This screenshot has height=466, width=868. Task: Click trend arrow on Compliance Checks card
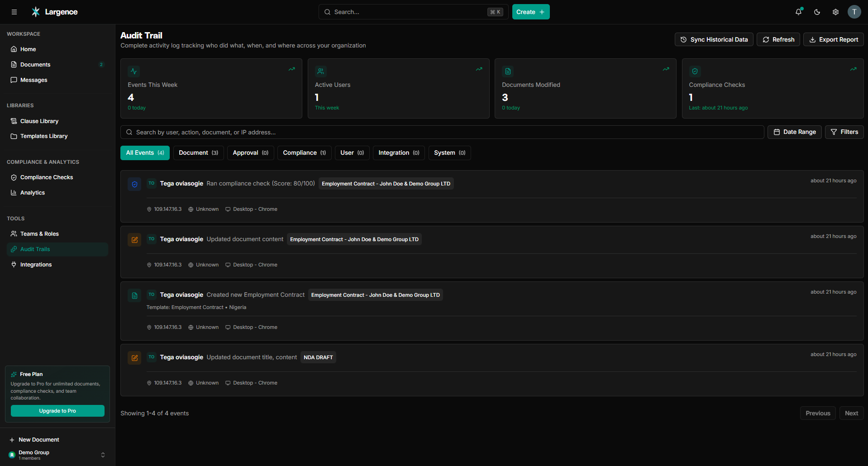(x=853, y=69)
